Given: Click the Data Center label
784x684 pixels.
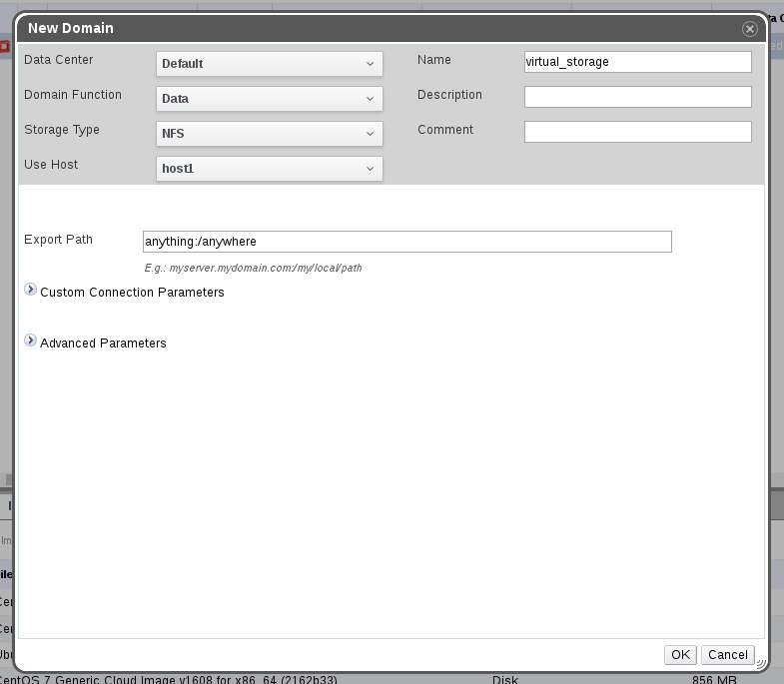Looking at the screenshot, I should [58, 60].
